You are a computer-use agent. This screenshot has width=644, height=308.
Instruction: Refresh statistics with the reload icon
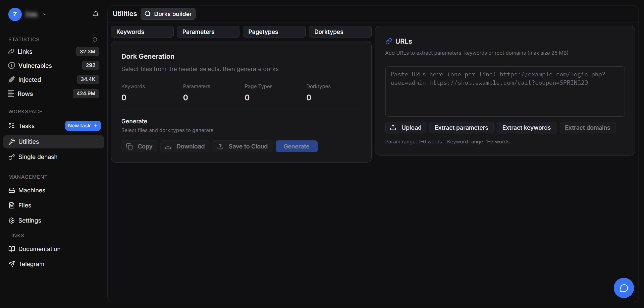pyautogui.click(x=94, y=39)
